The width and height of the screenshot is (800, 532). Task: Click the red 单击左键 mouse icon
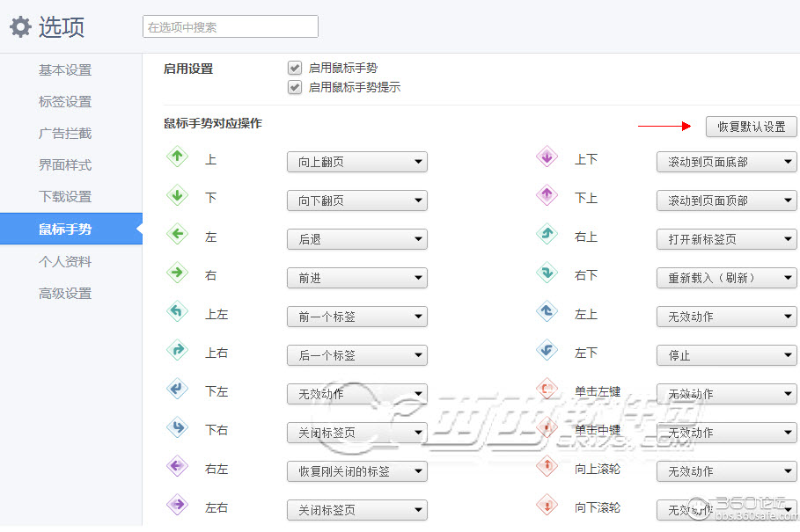click(x=547, y=389)
